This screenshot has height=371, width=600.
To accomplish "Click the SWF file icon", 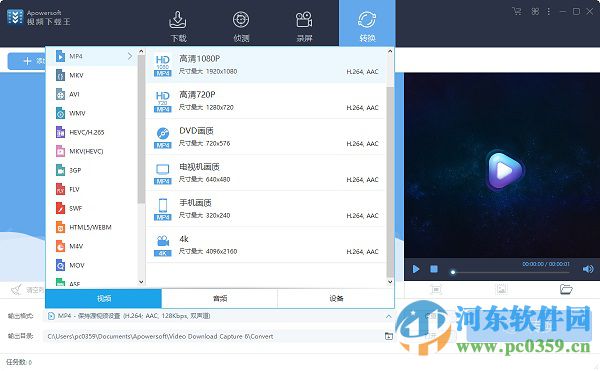I will coord(60,208).
